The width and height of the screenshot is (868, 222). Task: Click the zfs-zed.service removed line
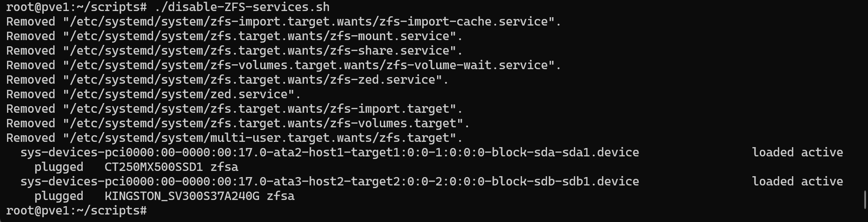[227, 80]
